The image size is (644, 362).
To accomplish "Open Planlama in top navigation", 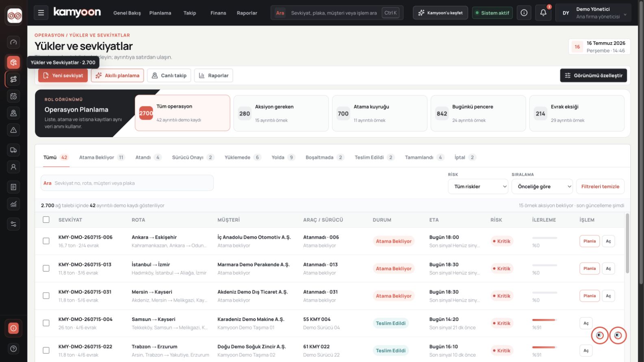I will 160,13.
